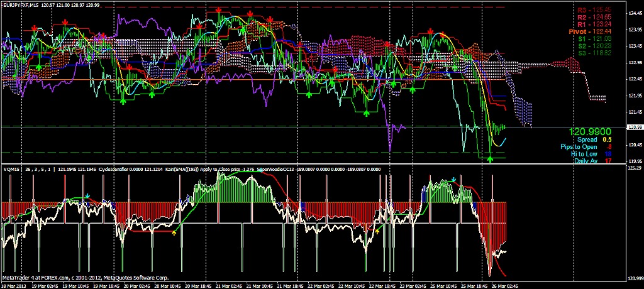This screenshot has width=644, height=289.
Task: Click the Pips to Open label
Action: point(579,146)
